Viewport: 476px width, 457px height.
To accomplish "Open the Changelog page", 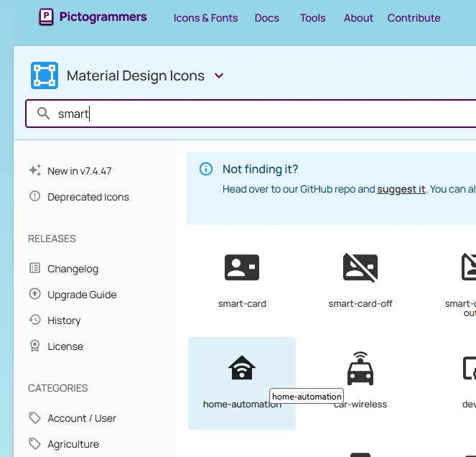I will pyautogui.click(x=73, y=269).
